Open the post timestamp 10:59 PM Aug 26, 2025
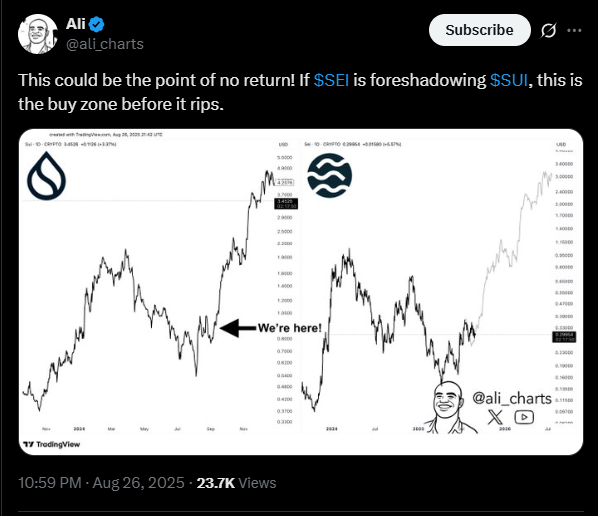The height and width of the screenshot is (516, 598). point(101,483)
